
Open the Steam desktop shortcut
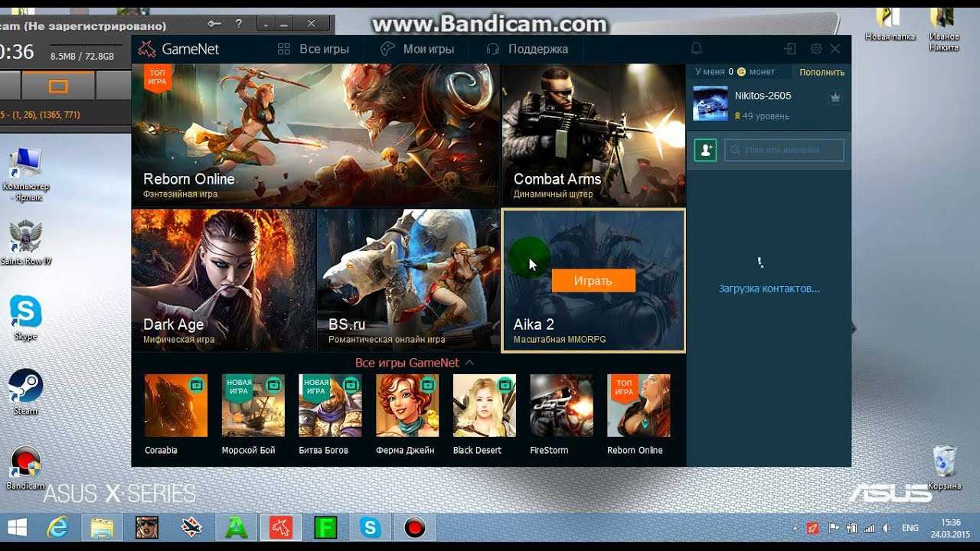pos(25,393)
